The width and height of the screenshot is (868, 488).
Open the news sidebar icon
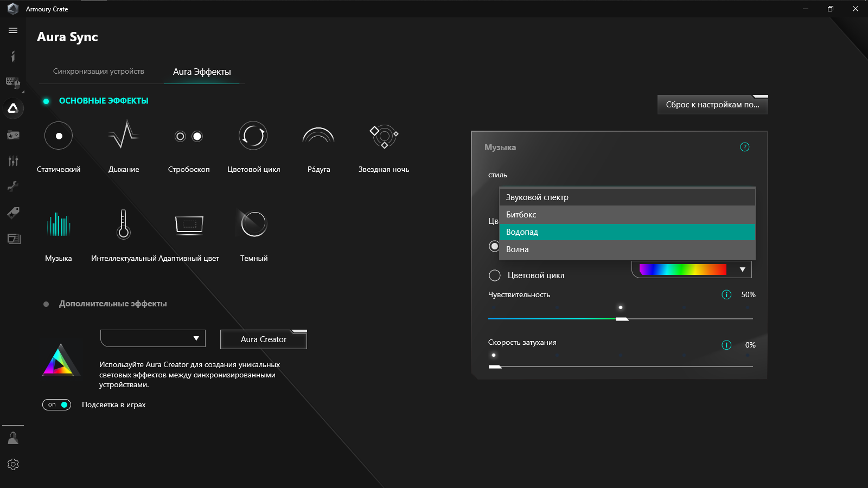point(13,239)
